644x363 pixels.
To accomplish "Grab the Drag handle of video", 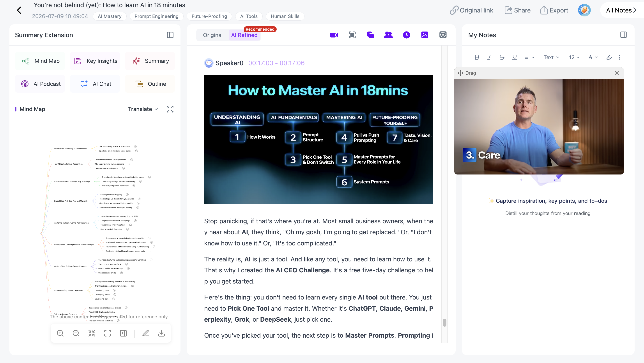I will click(467, 73).
